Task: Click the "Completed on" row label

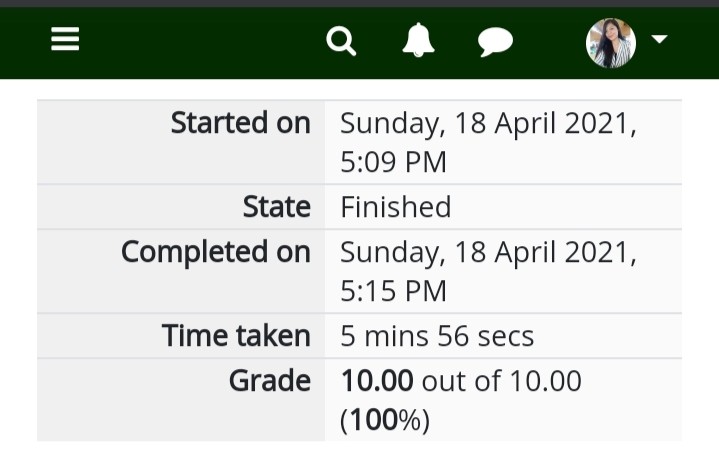Action: (216, 252)
